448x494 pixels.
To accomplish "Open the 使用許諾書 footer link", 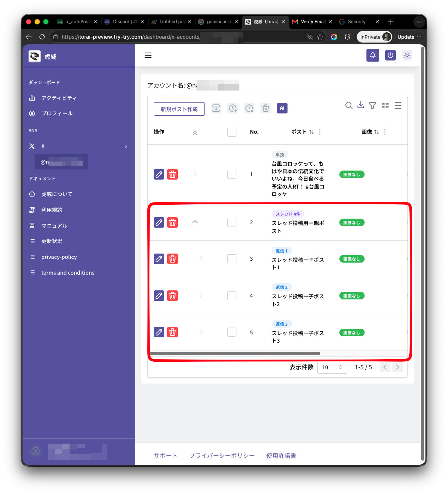I will point(281,456).
